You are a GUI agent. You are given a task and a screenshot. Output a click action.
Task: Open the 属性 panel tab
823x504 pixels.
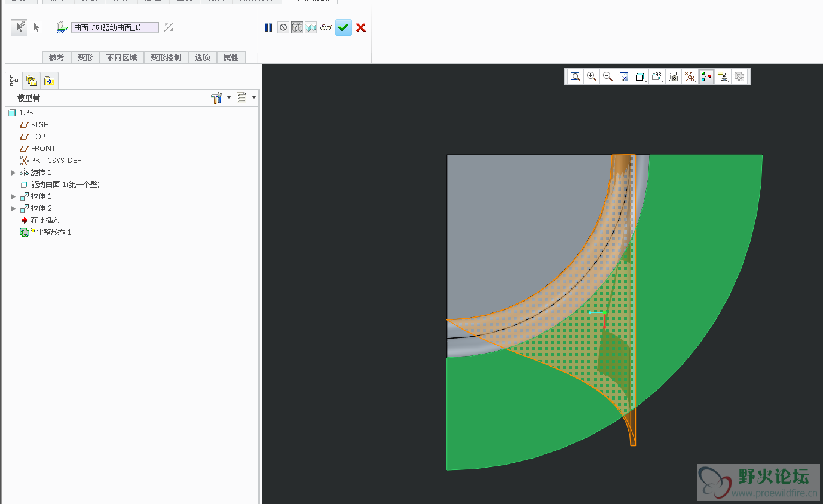coord(231,57)
